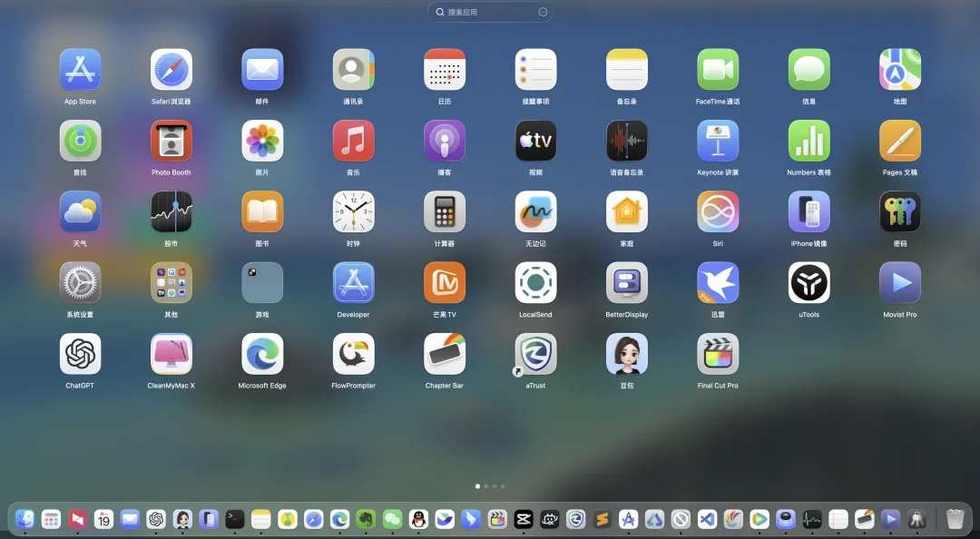Launch CleanMyMac X
The height and width of the screenshot is (539, 980).
(x=171, y=354)
